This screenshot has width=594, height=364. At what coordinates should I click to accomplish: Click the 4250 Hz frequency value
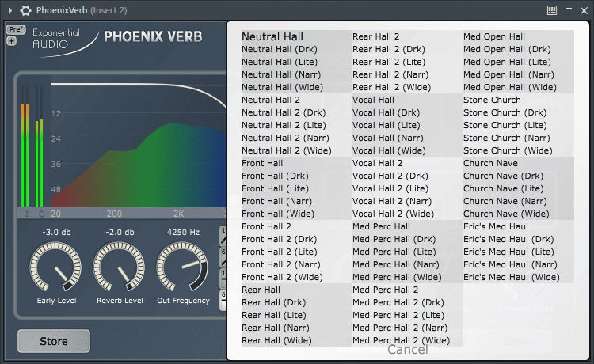point(183,233)
